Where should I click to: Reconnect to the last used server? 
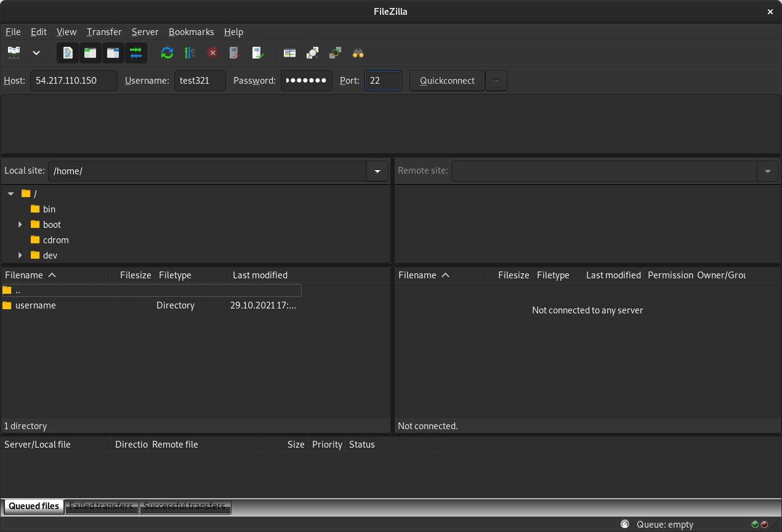pos(258,53)
